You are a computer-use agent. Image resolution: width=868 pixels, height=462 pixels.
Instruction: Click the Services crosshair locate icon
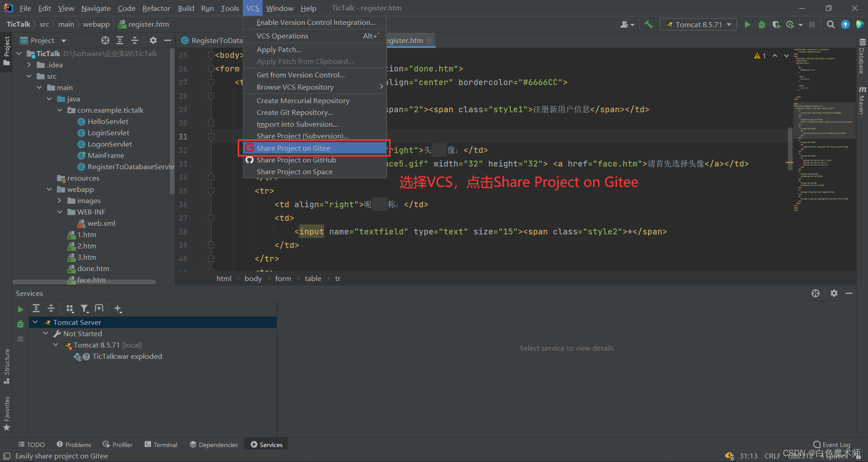click(x=816, y=293)
